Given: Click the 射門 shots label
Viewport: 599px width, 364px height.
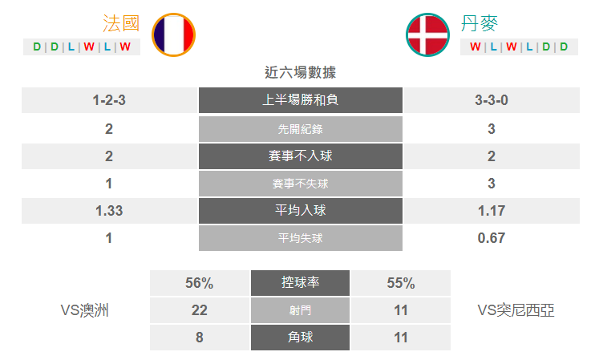Looking at the screenshot, I should coord(300,310).
